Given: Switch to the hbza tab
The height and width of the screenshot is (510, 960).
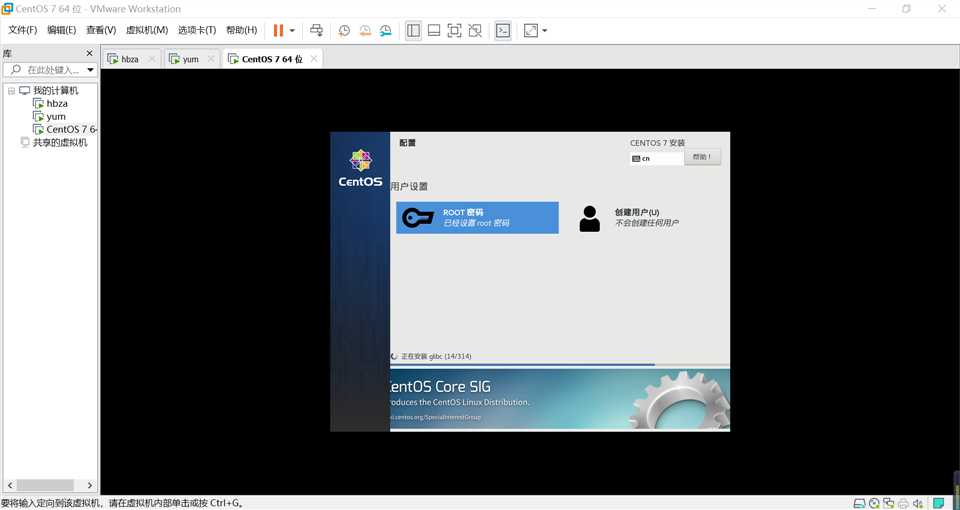Looking at the screenshot, I should coord(130,59).
